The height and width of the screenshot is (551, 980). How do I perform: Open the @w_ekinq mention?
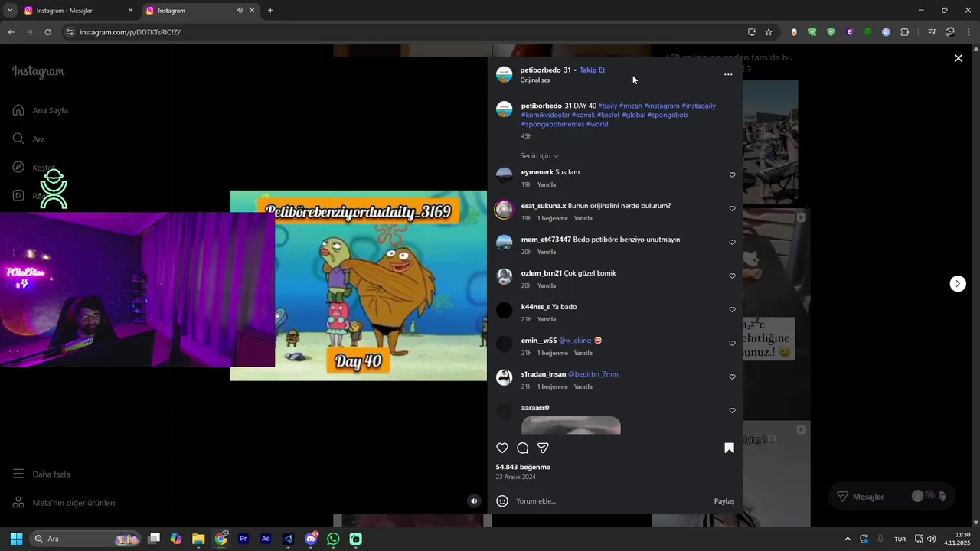tap(575, 341)
